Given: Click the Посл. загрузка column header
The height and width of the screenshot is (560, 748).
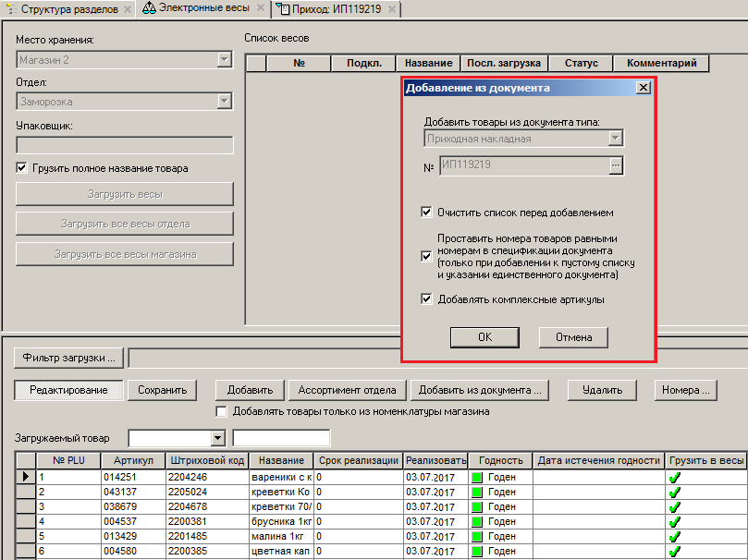Looking at the screenshot, I should (x=504, y=63).
